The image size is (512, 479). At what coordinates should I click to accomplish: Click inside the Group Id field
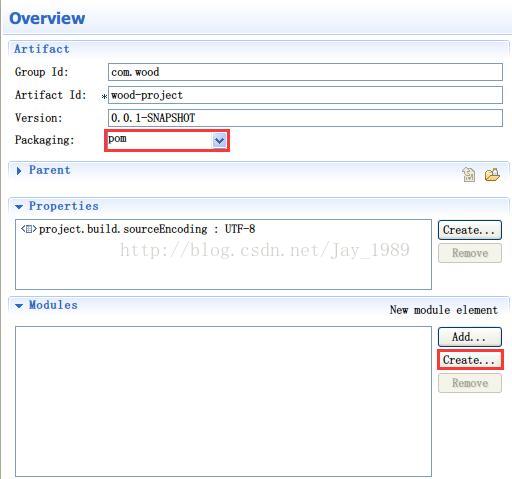pyautogui.click(x=305, y=72)
